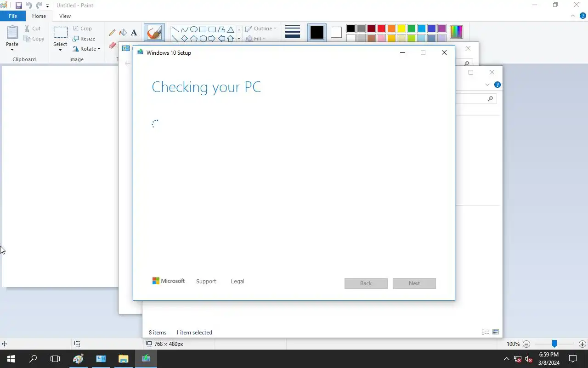Screen dimensions: 588x368
Task: Open Task View on the taskbar
Action: point(55,359)
